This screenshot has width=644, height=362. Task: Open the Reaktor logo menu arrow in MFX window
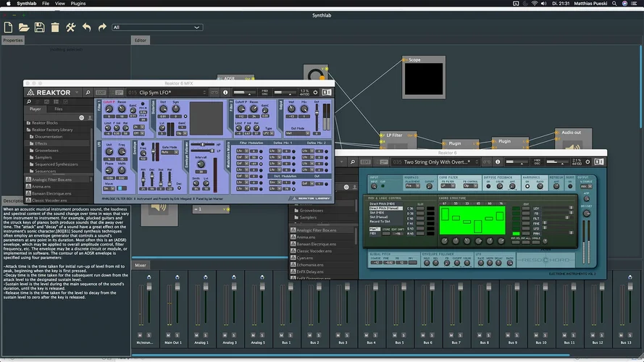point(77,93)
